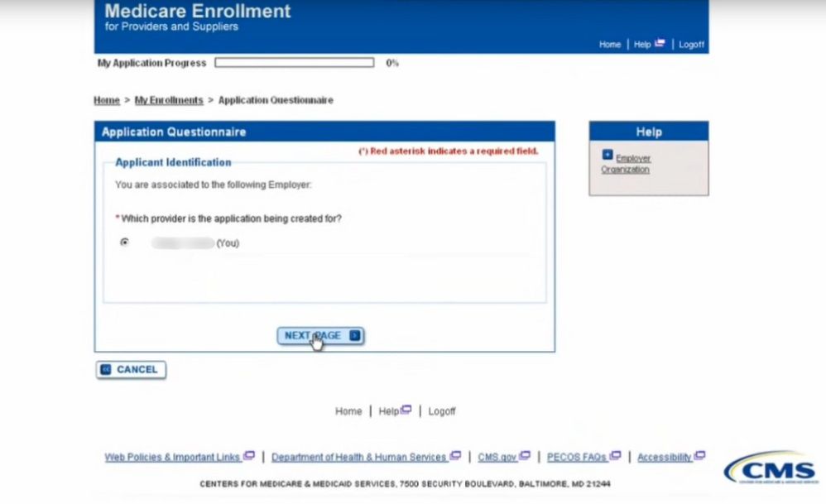Open Employer Organization help link

click(x=627, y=164)
